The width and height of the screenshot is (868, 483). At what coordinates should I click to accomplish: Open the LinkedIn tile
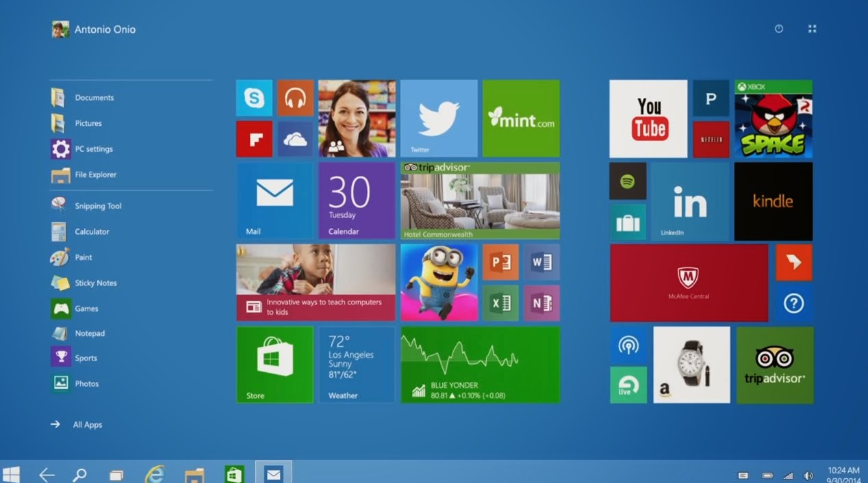pos(690,201)
